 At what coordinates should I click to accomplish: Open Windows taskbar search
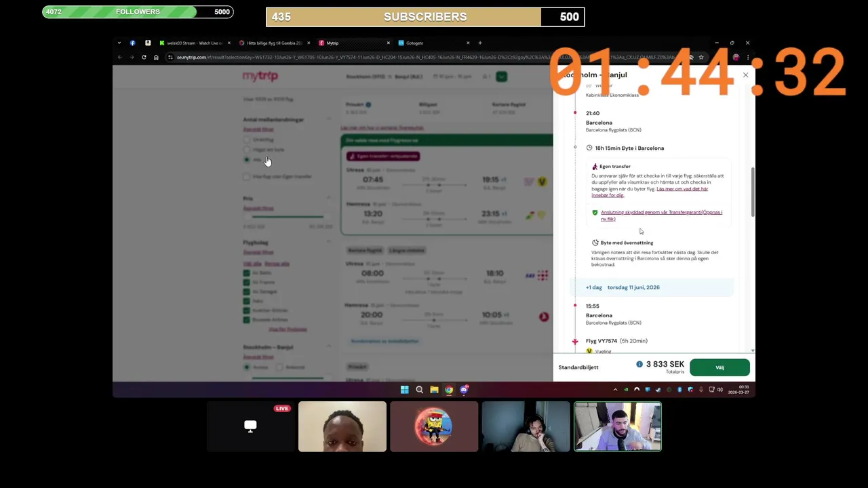coord(419,390)
